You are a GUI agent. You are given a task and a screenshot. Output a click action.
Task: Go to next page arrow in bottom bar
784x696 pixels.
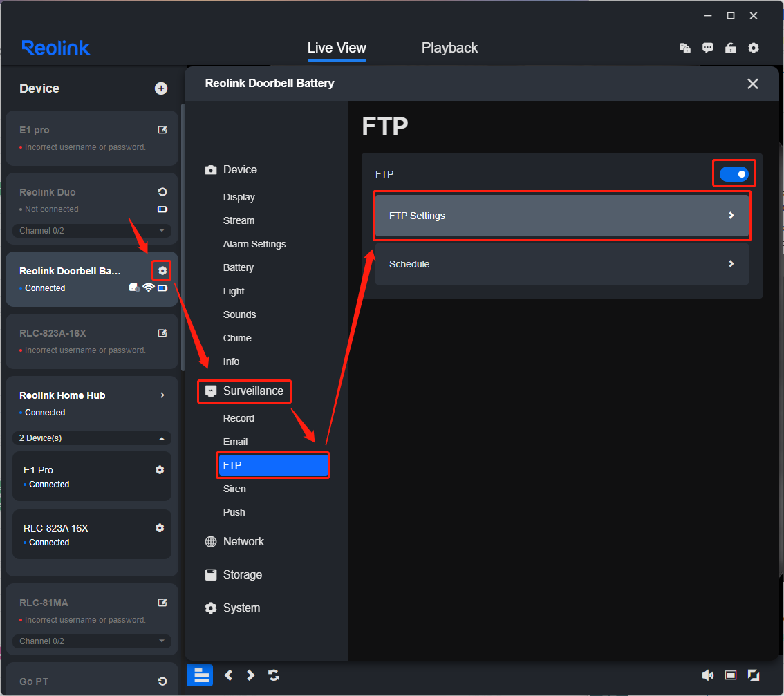coord(250,675)
